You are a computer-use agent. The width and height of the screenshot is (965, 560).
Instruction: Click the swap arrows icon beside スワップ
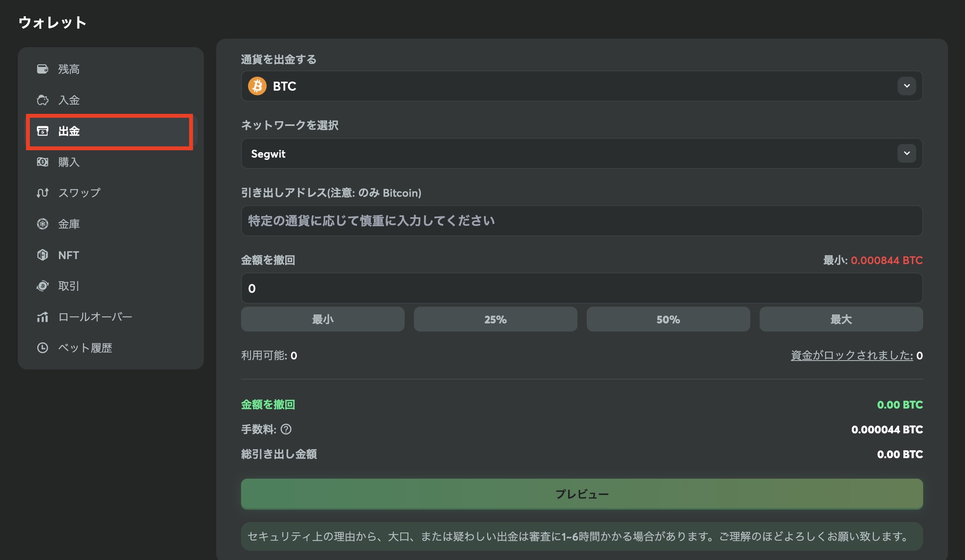point(43,193)
